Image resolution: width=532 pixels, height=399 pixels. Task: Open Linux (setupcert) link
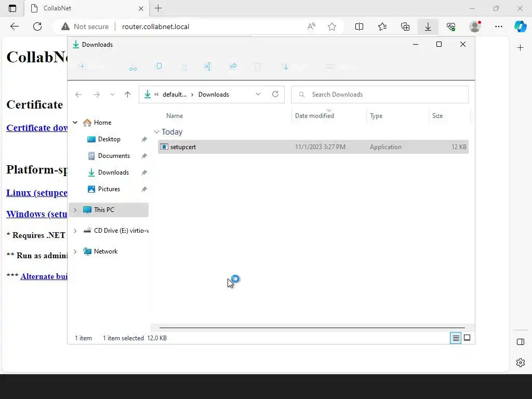[37, 193]
